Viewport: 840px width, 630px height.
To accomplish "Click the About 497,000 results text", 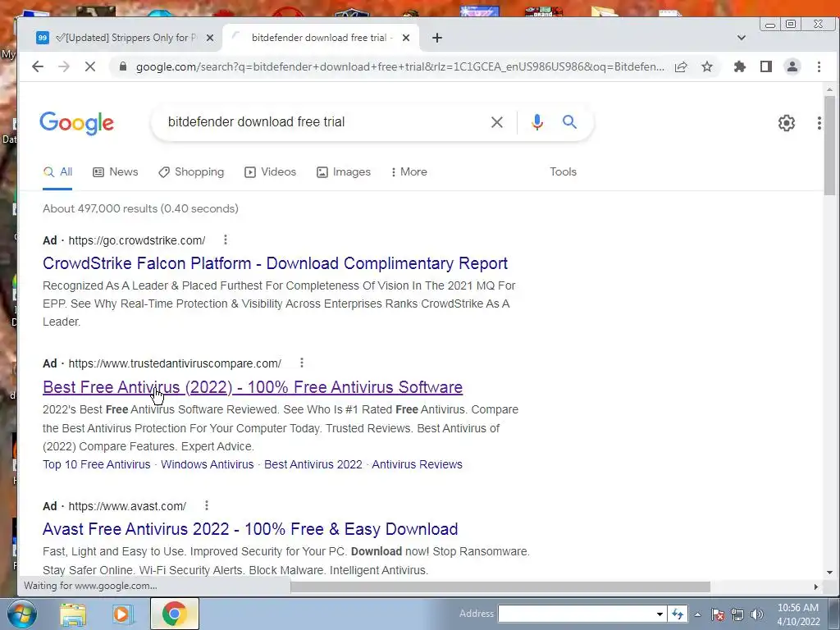I will (x=140, y=208).
